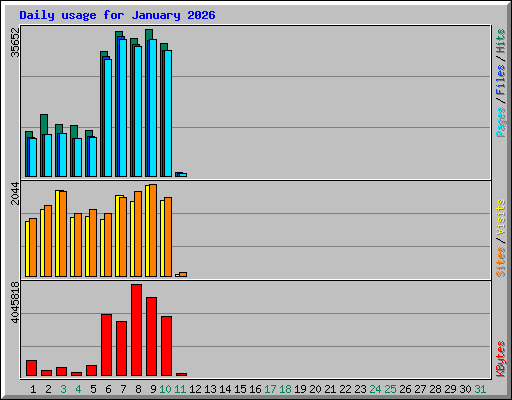
Task: Click day 22 on the x-axis
Action: (345, 389)
